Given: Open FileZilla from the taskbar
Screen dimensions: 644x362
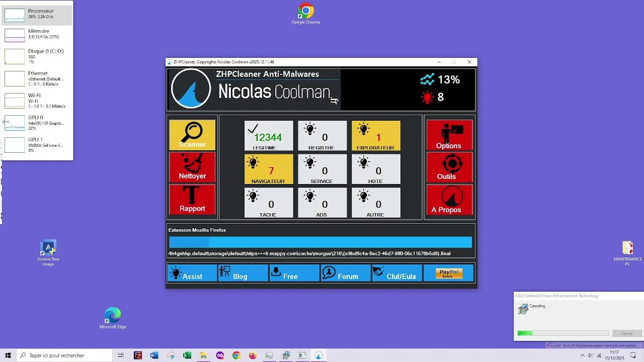Looking at the screenshot, I should (138, 355).
